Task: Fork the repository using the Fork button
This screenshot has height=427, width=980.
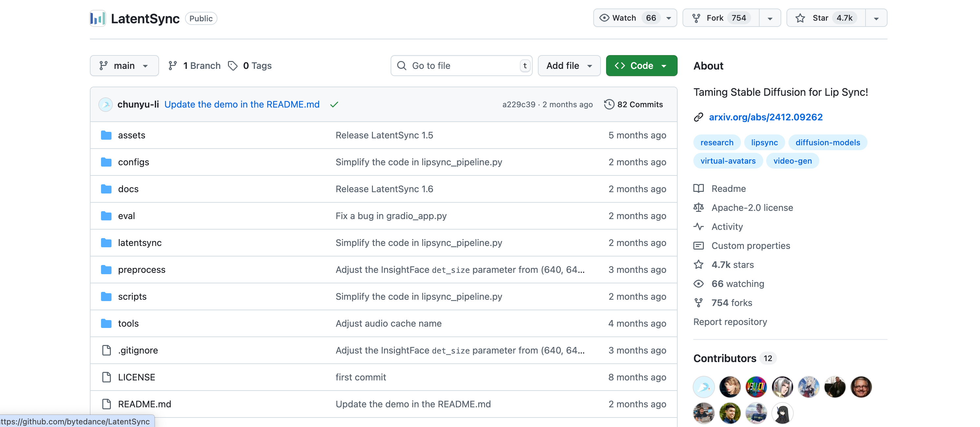Action: tap(721, 18)
